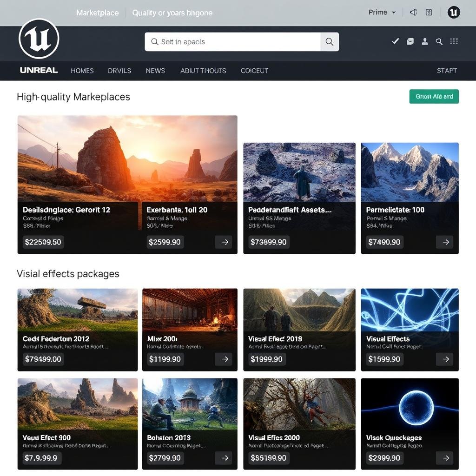Click the search magnifier icon in the navigation bar
This screenshot has width=476, height=476.
pos(439,41)
